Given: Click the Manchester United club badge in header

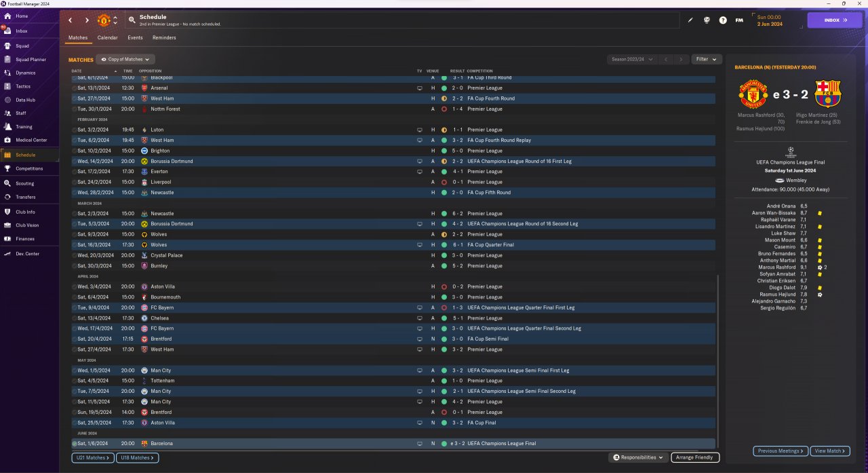Looking at the screenshot, I should coord(104,20).
